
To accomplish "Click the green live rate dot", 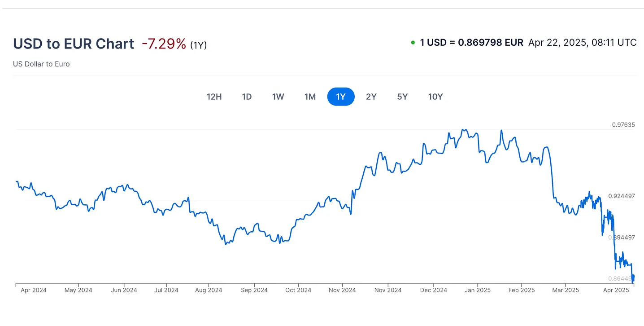I will [x=413, y=43].
